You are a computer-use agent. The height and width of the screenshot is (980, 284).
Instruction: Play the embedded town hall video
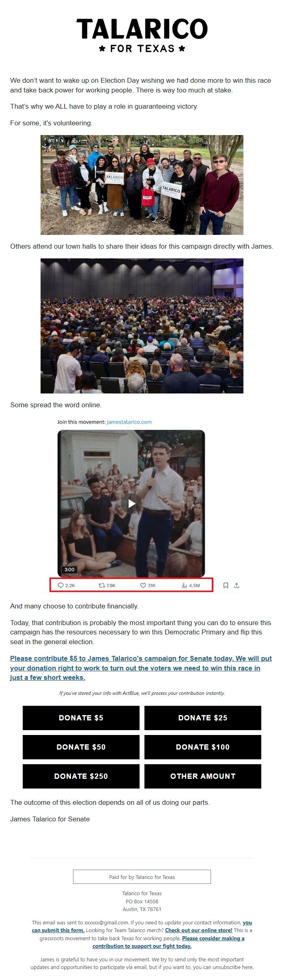click(131, 503)
